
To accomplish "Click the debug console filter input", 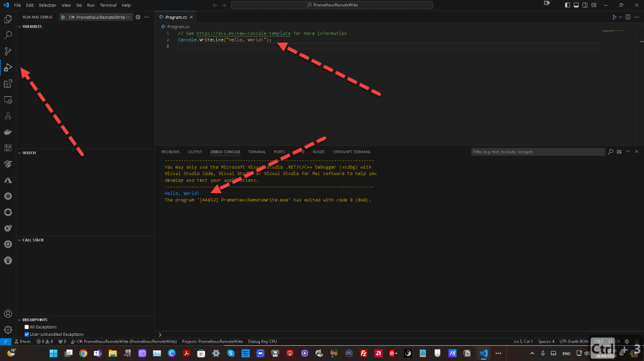I will point(538,152).
